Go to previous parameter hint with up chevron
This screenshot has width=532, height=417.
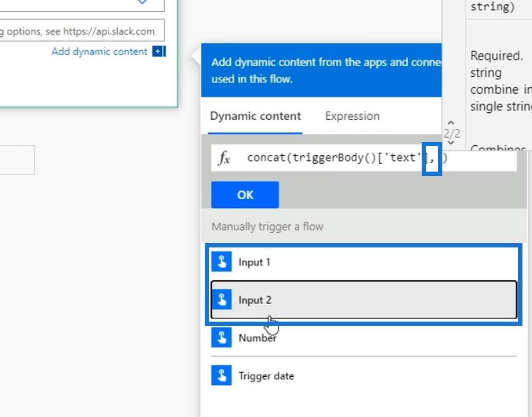(451, 123)
